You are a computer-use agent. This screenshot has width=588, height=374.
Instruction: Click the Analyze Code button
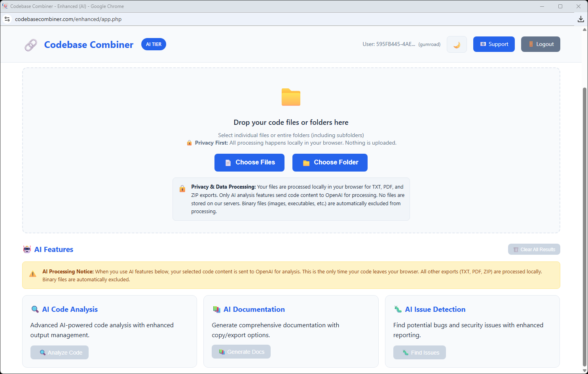[59, 353]
